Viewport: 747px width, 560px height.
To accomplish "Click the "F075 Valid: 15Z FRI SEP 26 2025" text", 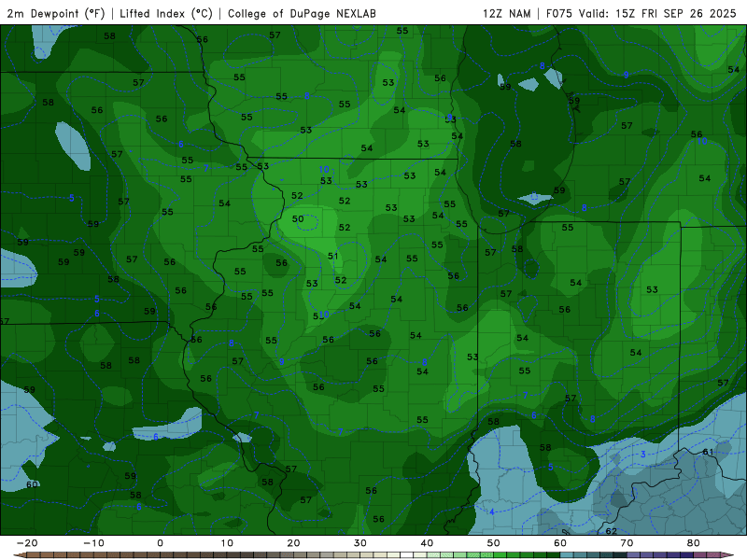I will pos(641,13).
